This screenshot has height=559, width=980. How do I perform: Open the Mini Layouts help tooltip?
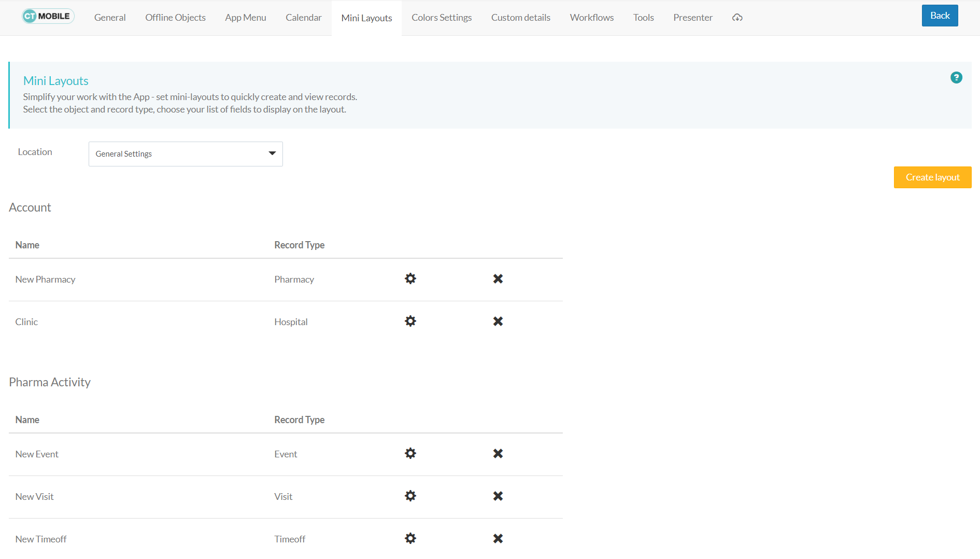[x=956, y=77]
